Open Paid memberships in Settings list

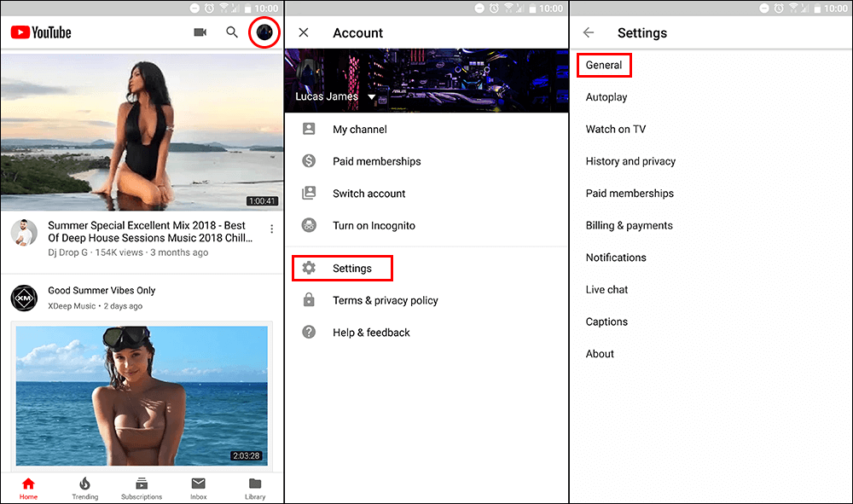pyautogui.click(x=630, y=194)
